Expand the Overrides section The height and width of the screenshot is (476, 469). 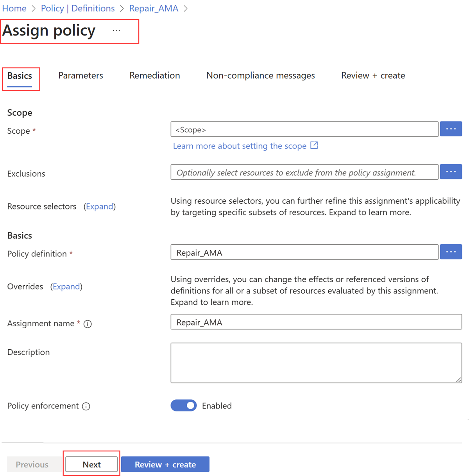click(66, 286)
